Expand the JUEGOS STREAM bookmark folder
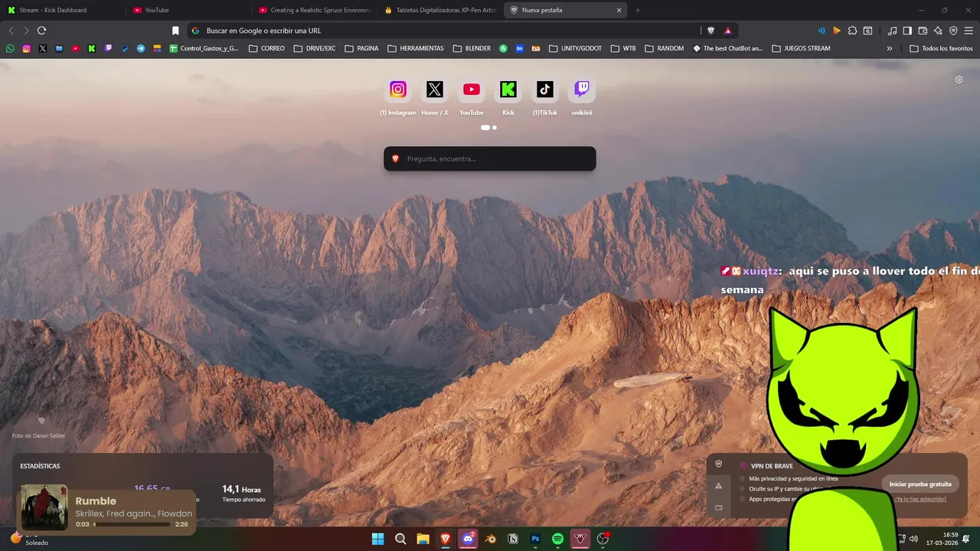980x551 pixels. tap(801, 48)
